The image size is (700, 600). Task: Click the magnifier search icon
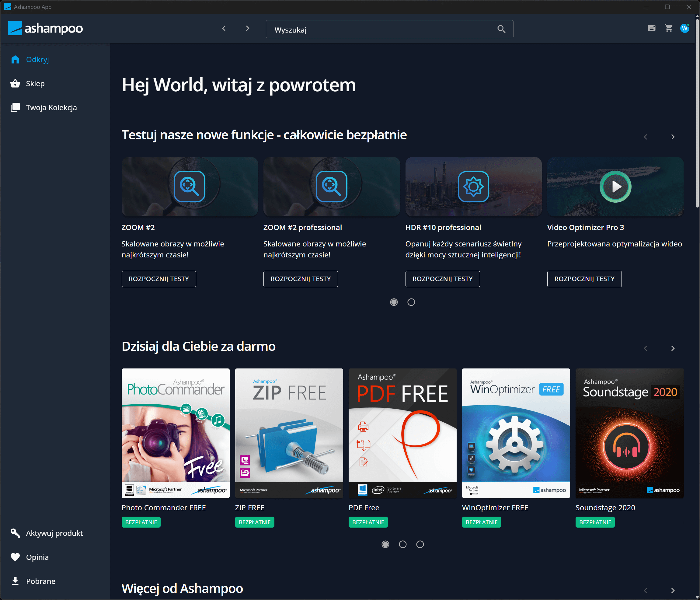[501, 29]
